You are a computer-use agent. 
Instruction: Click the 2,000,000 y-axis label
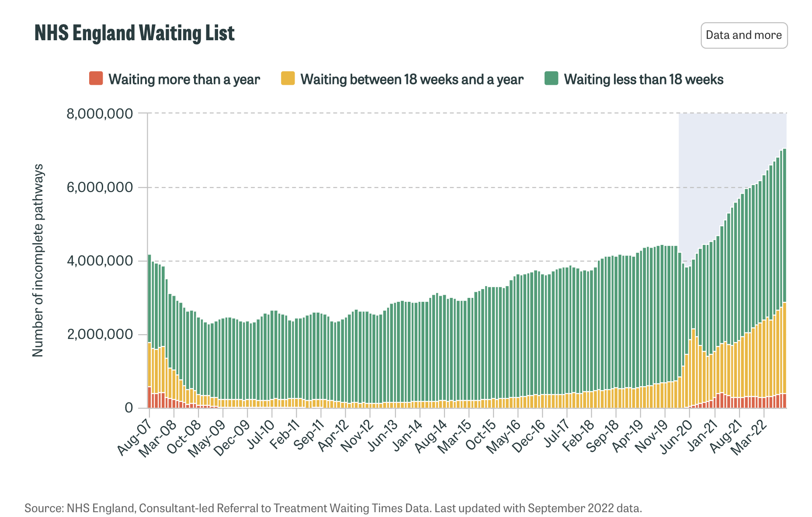pos(100,335)
